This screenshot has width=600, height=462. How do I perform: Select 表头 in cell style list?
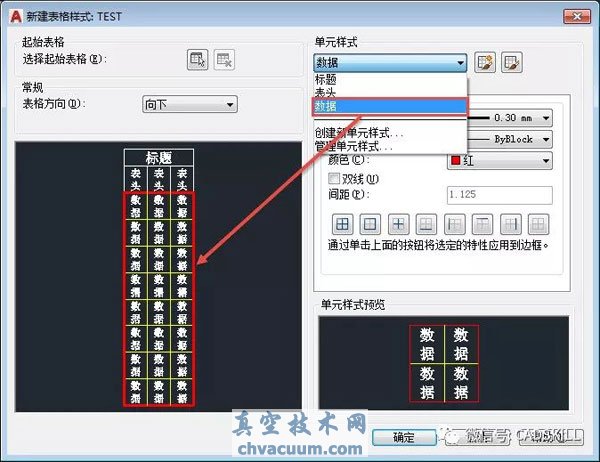click(390, 92)
